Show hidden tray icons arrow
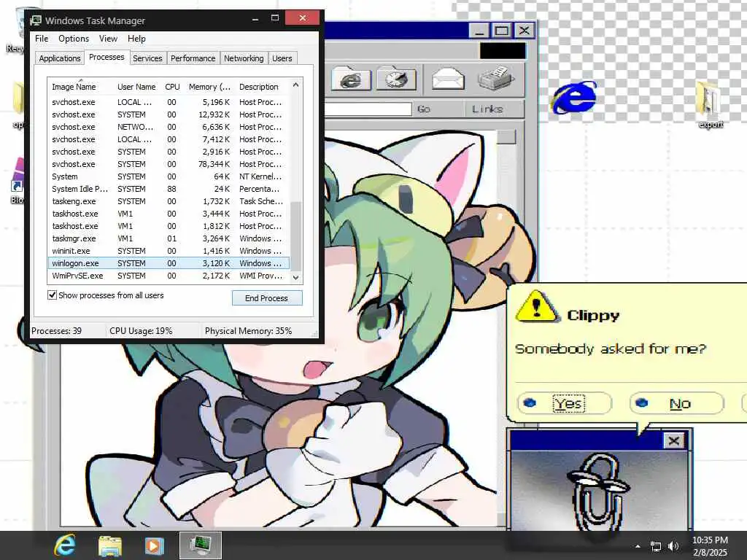The image size is (747, 560). pos(638,546)
